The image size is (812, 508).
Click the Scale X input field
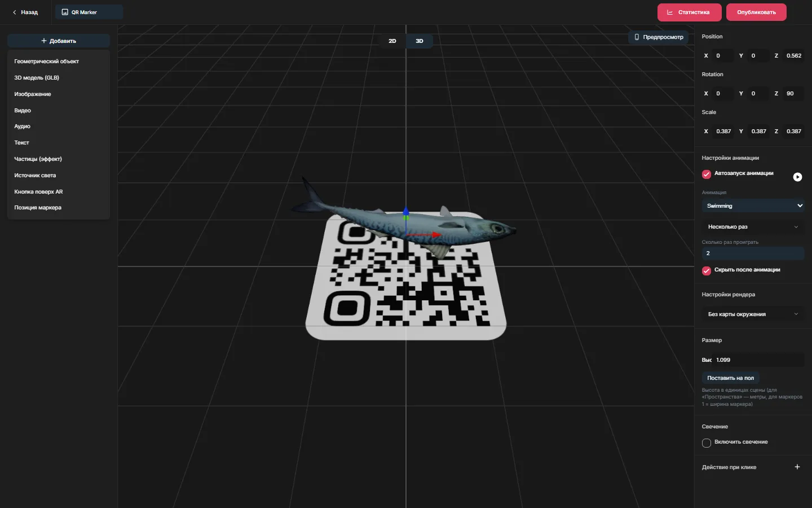(723, 132)
